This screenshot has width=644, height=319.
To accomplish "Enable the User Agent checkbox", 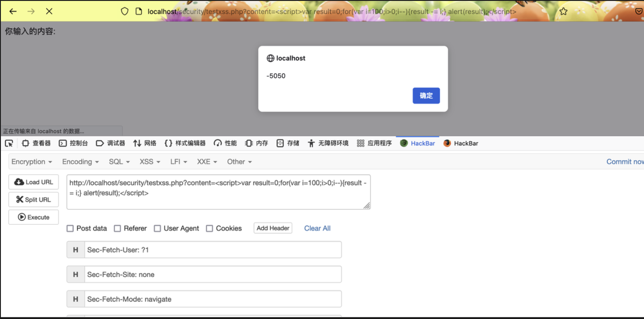I will [x=157, y=228].
